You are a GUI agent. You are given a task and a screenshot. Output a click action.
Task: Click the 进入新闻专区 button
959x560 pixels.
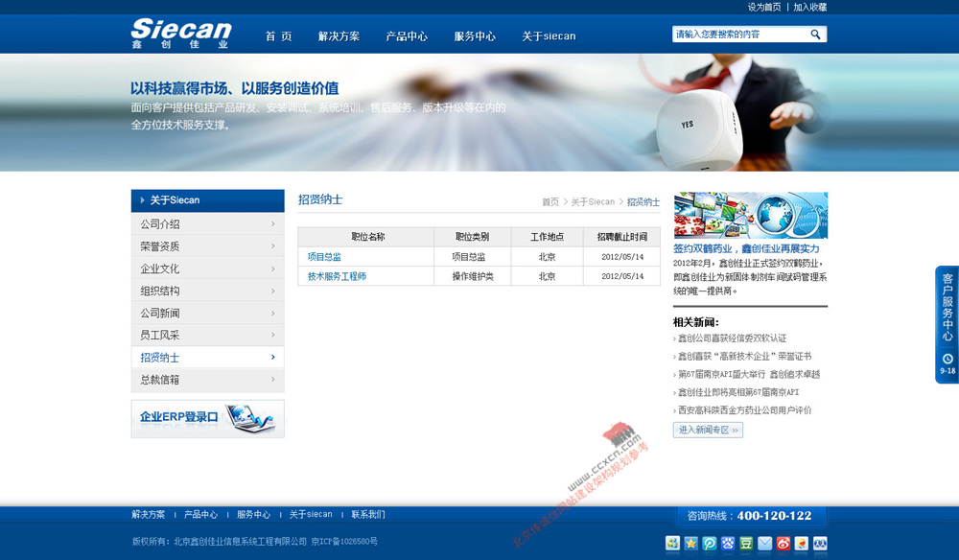(x=707, y=430)
